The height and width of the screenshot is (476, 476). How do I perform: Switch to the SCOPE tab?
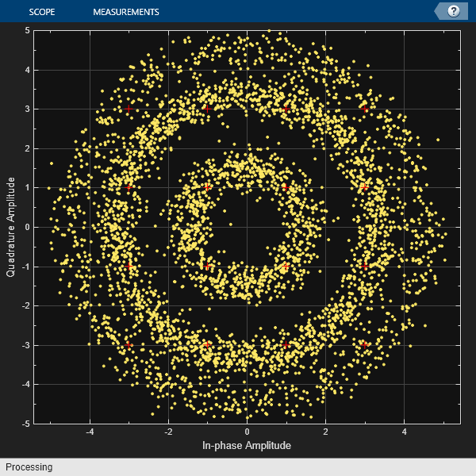(42, 12)
